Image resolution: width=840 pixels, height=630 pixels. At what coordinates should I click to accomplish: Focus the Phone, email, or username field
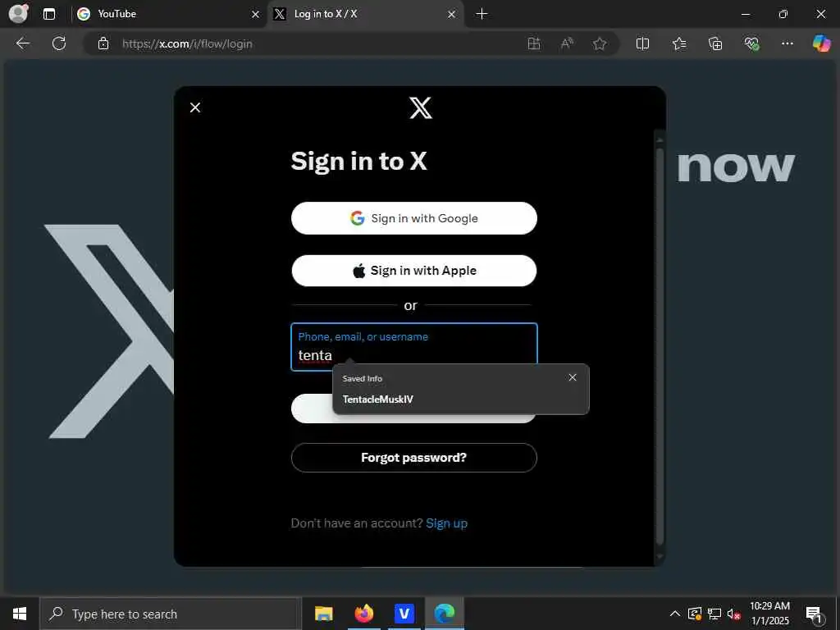(x=414, y=346)
